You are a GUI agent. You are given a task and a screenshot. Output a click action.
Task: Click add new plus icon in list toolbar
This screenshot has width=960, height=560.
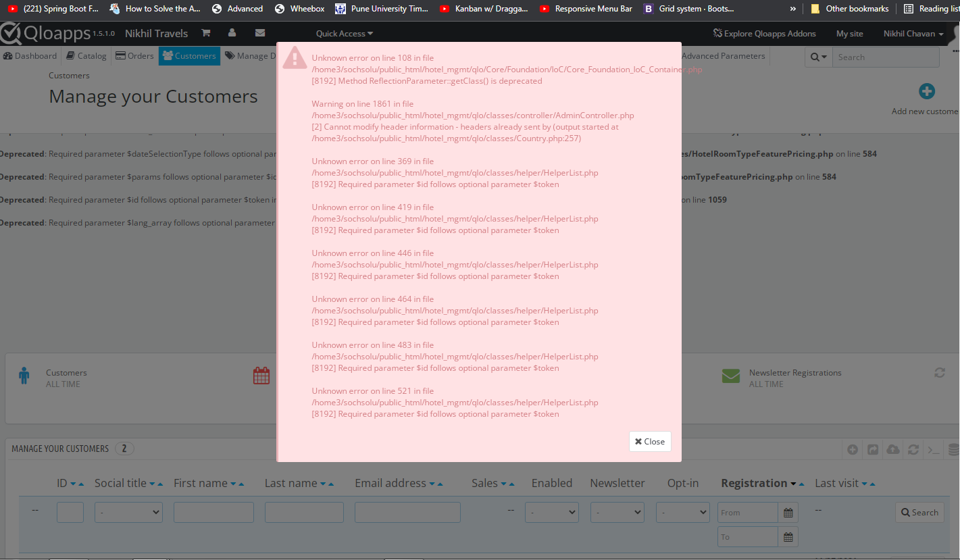pyautogui.click(x=853, y=449)
